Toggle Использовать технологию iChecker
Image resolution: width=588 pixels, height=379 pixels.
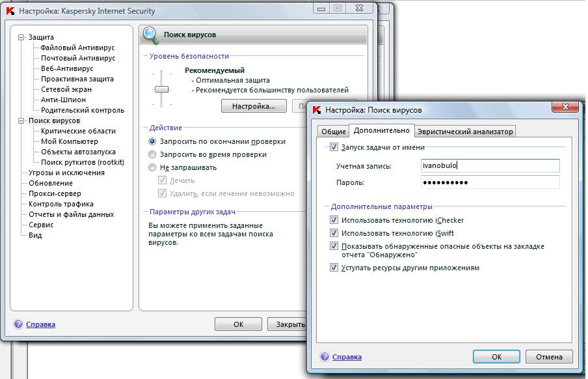point(334,220)
